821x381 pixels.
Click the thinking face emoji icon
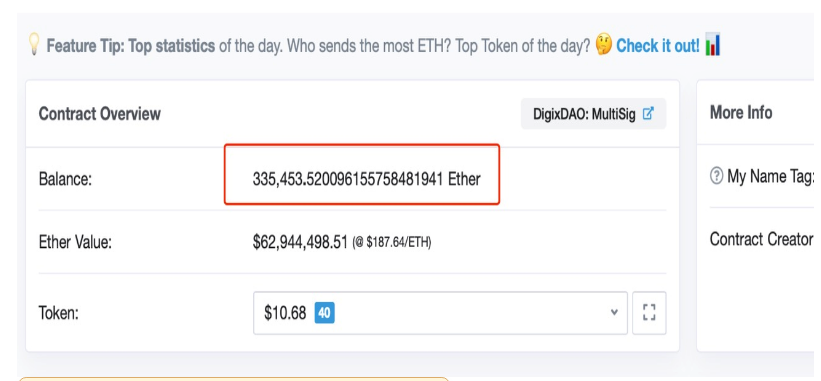(x=604, y=46)
